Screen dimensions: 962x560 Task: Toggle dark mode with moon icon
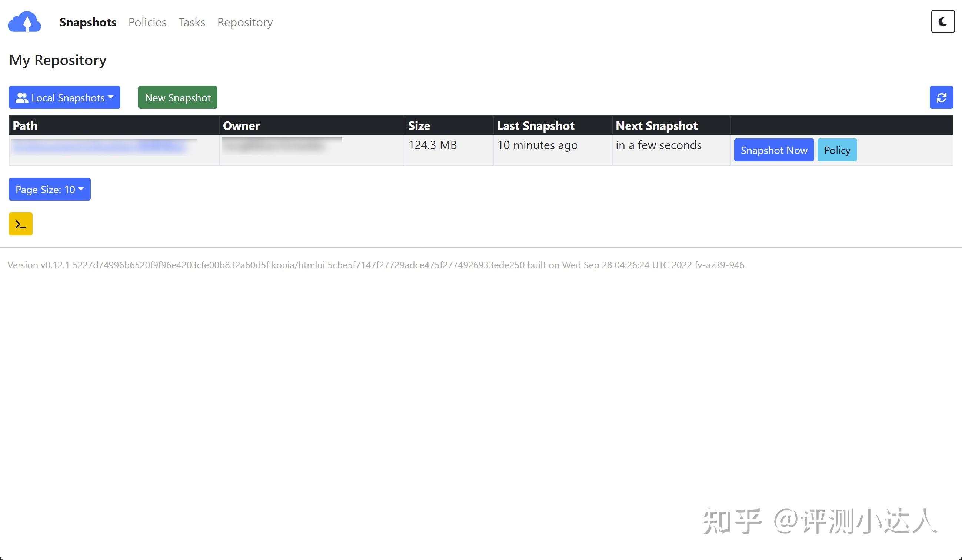tap(942, 22)
